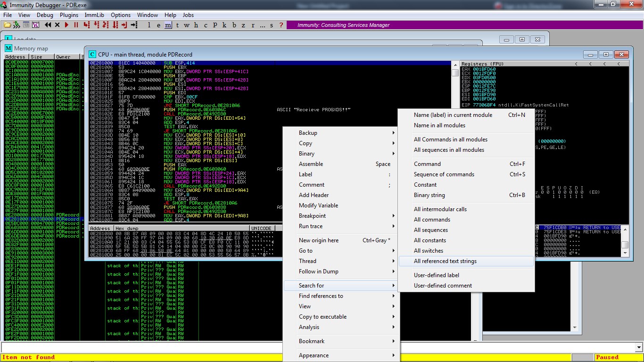Open CPU window with 'c' button
The width and height of the screenshot is (644, 362).
[x=205, y=25]
